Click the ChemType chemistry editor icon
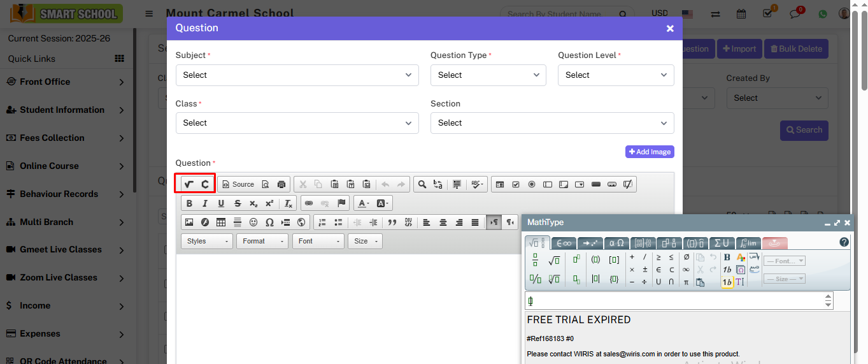Image resolution: width=868 pixels, height=364 pixels. point(205,184)
